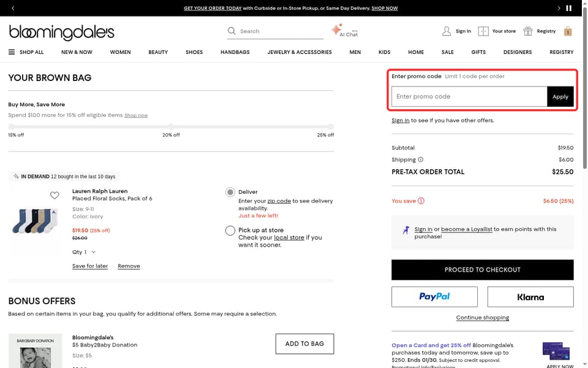Click the credit card image near Apply Now

coord(556,351)
